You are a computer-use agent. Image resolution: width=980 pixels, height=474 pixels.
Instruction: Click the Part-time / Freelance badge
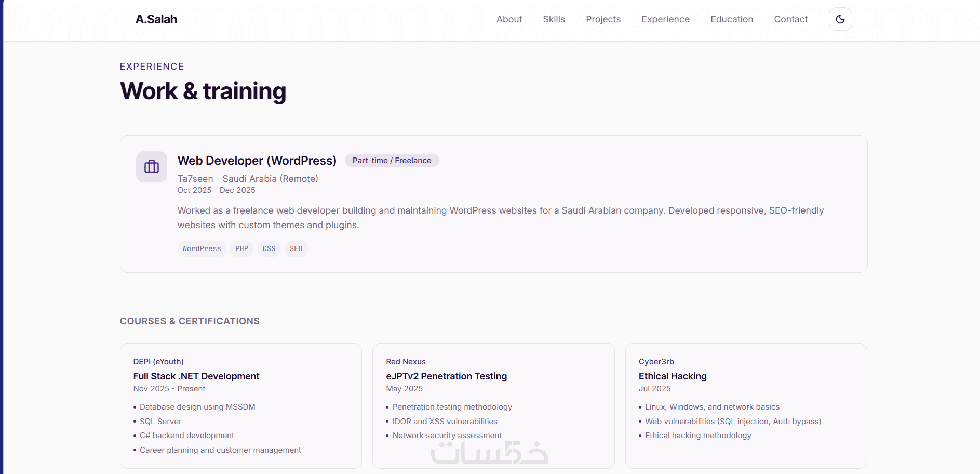point(392,161)
